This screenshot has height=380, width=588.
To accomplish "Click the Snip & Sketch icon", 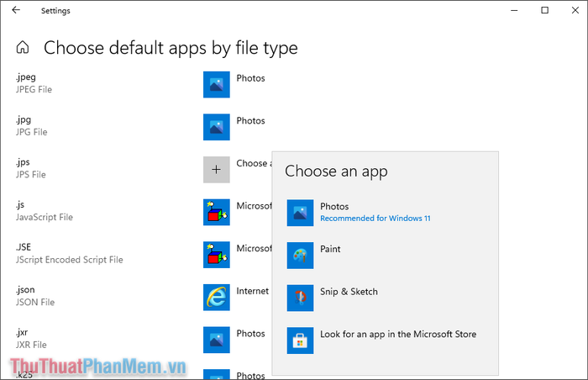I will coord(300,298).
